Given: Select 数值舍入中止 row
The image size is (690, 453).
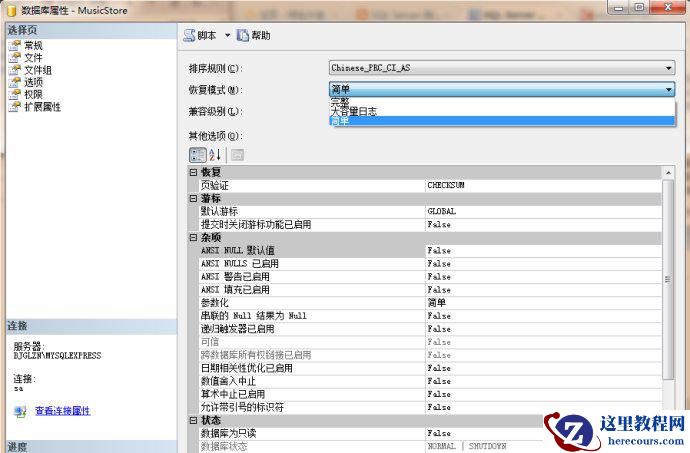Looking at the screenshot, I should click(430, 381).
